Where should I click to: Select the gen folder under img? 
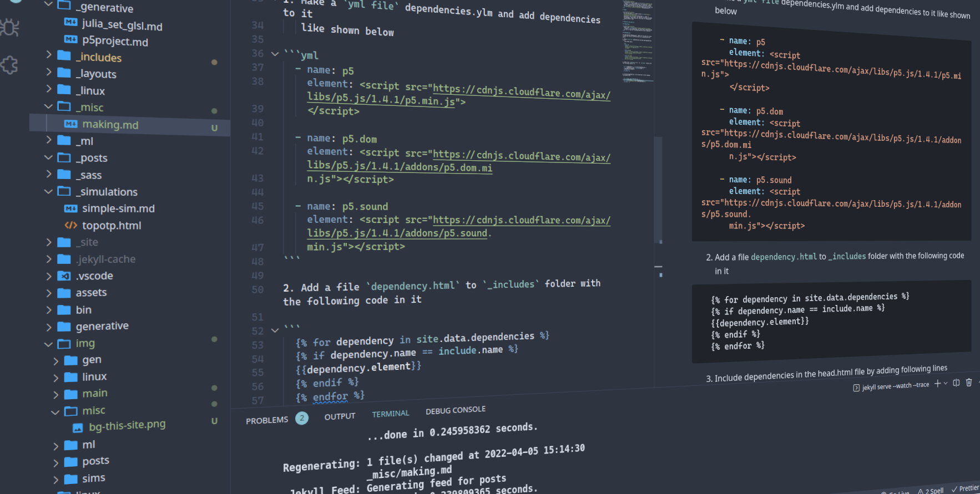coord(130,360)
